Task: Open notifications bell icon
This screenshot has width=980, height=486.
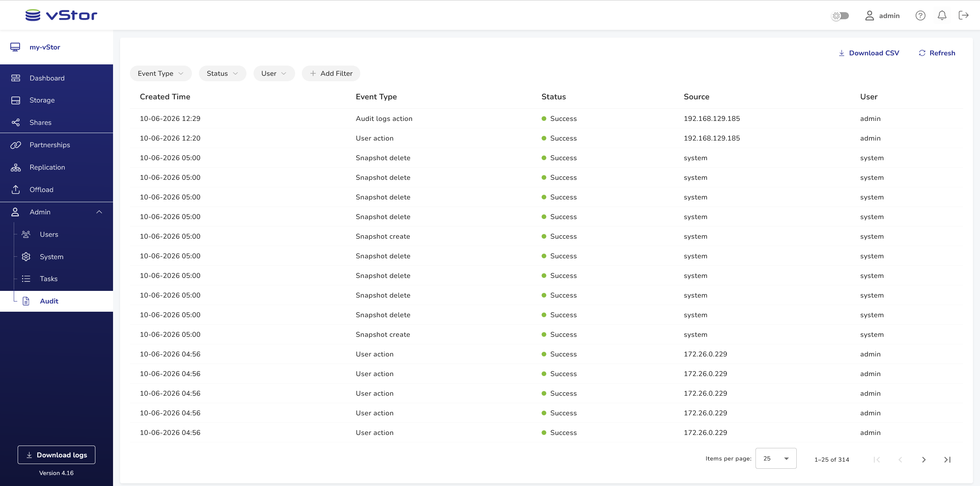Action: coord(942,15)
